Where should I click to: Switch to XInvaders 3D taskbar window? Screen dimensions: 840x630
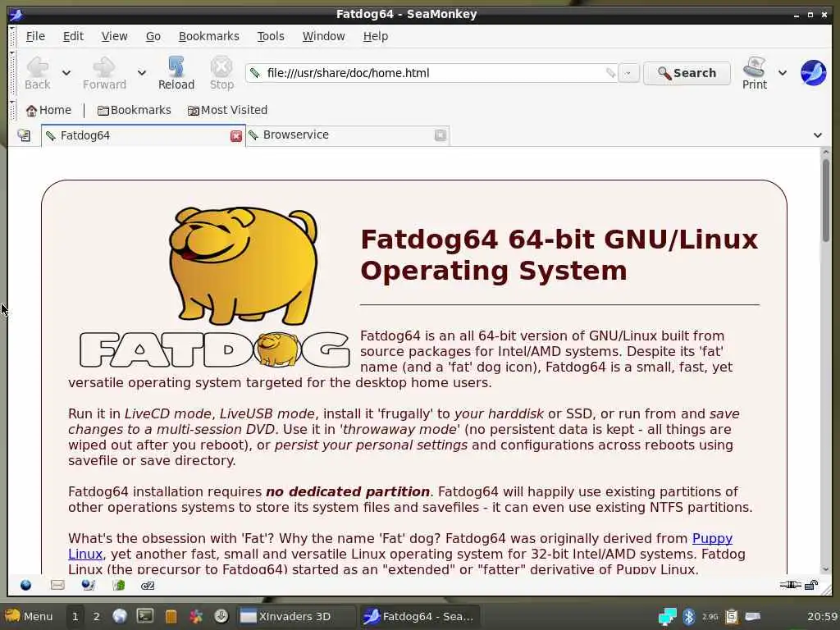[296, 617]
